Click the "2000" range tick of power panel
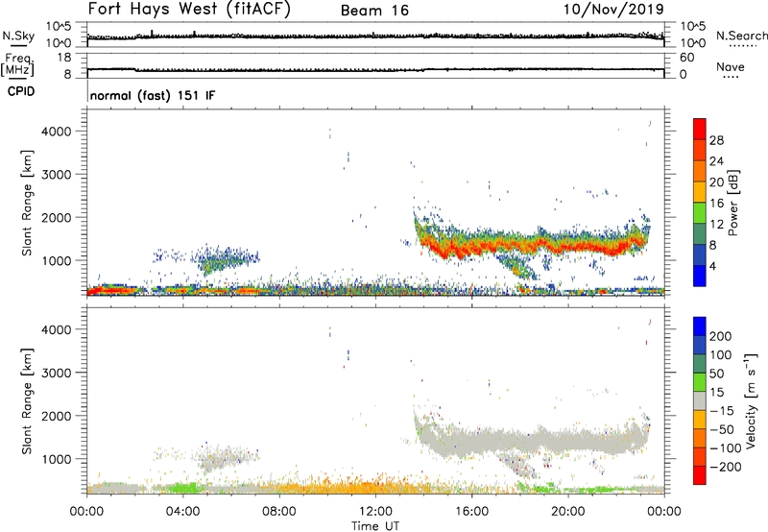768x532 pixels. [x=56, y=217]
